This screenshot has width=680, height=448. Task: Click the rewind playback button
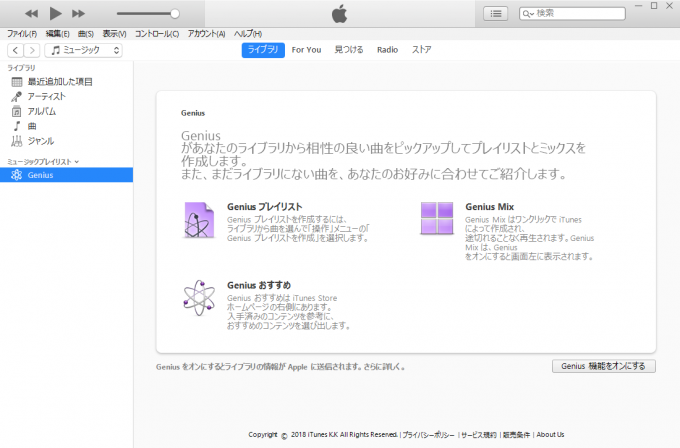click(x=31, y=13)
